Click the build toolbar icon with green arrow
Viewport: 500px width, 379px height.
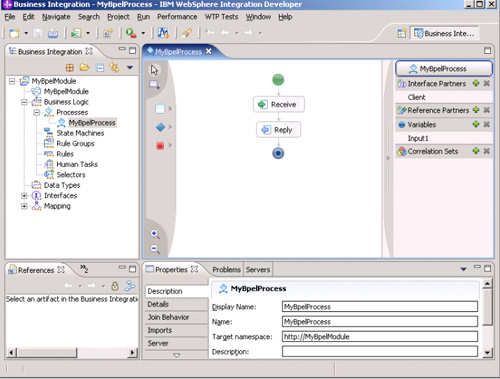click(x=76, y=33)
